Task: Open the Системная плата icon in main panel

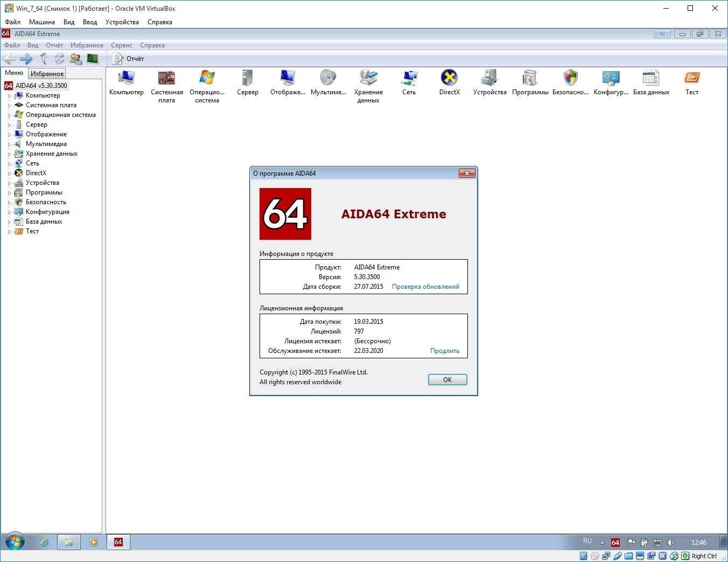Action: [166, 78]
